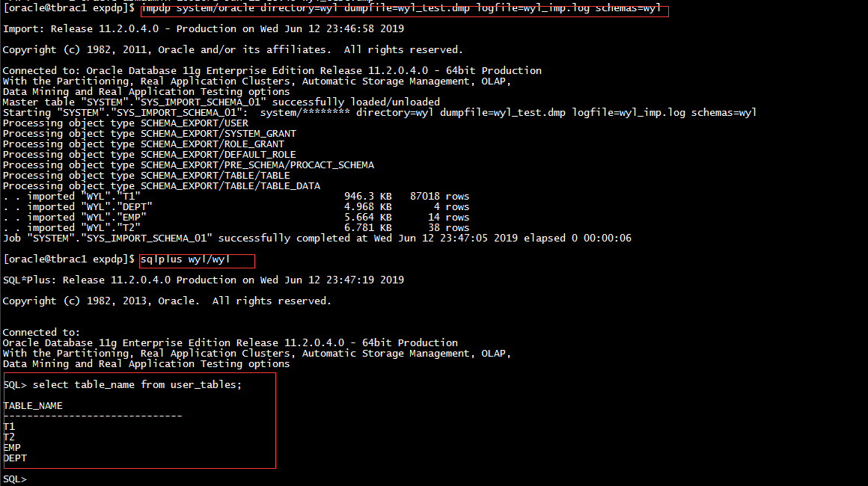Click the DEPT table name in results
This screenshot has height=486, width=868.
pos(16,458)
